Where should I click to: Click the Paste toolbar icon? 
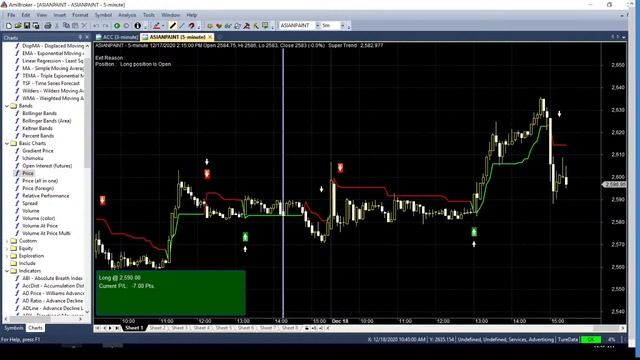(75, 26)
